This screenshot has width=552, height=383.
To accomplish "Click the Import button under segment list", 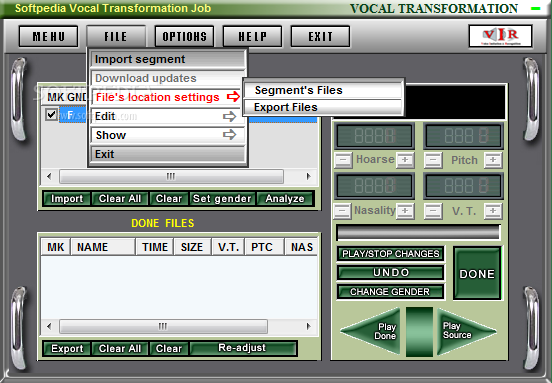I will coord(67,199).
